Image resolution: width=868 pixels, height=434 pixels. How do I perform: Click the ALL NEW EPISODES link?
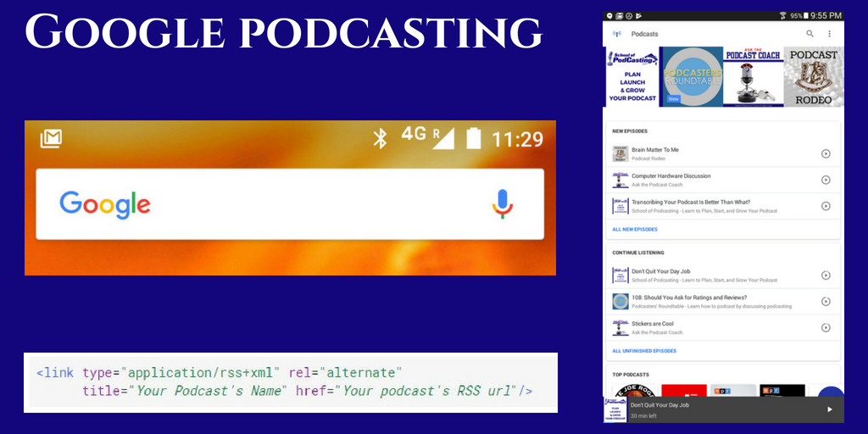pos(635,229)
